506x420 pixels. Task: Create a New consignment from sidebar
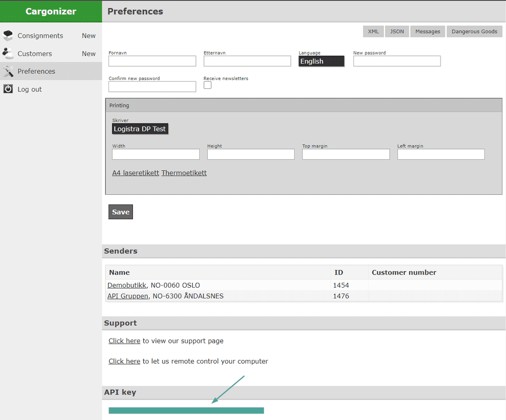pyautogui.click(x=88, y=36)
